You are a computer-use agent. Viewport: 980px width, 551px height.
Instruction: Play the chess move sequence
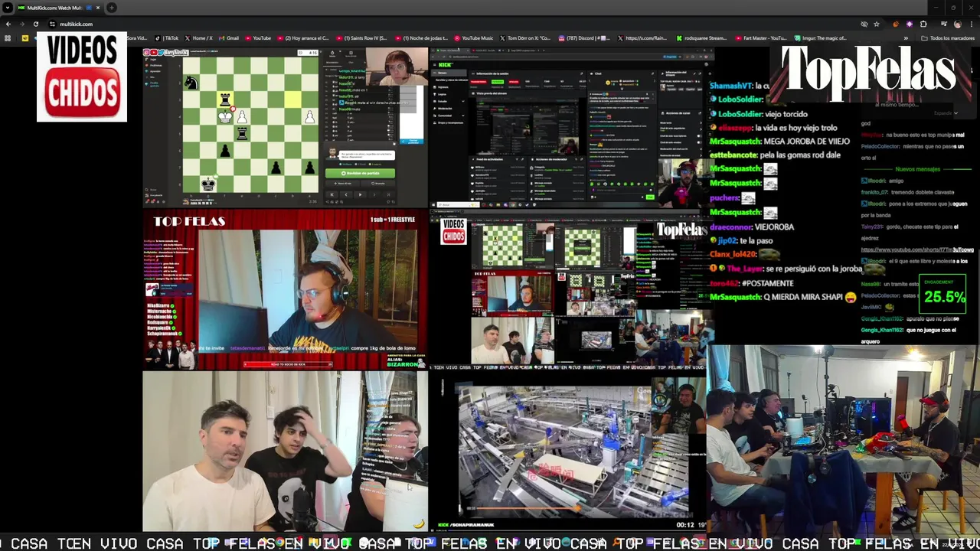click(x=360, y=194)
